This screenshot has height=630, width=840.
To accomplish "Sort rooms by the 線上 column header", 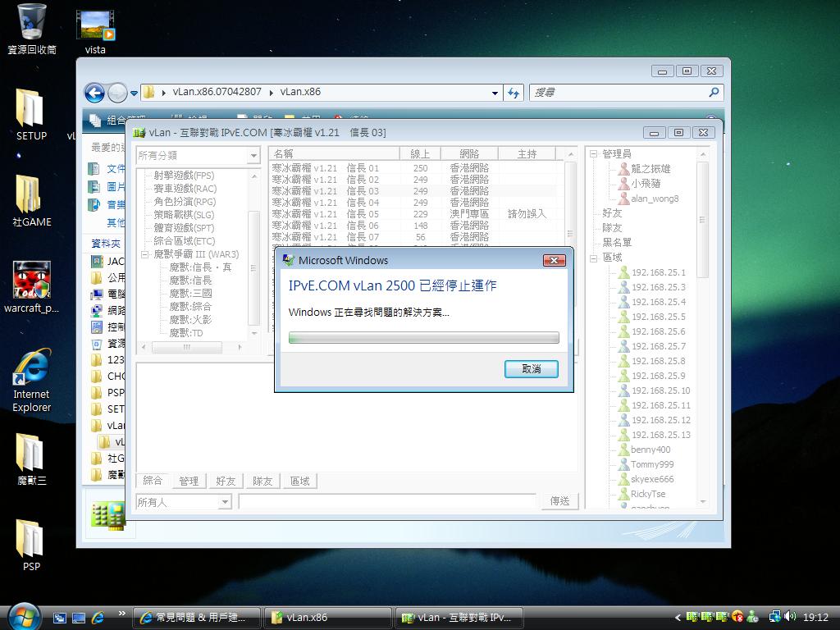I will point(420,153).
